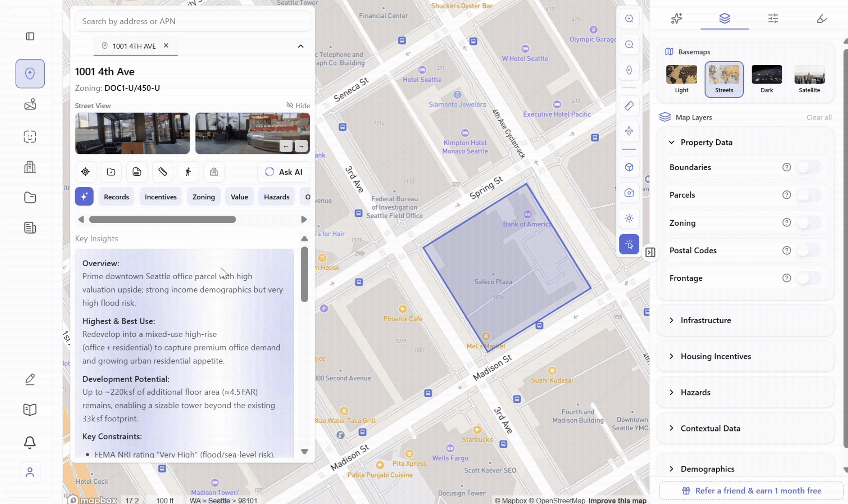848x504 pixels.
Task: Toggle the Boundaries layer switch
Action: pyautogui.click(x=809, y=167)
